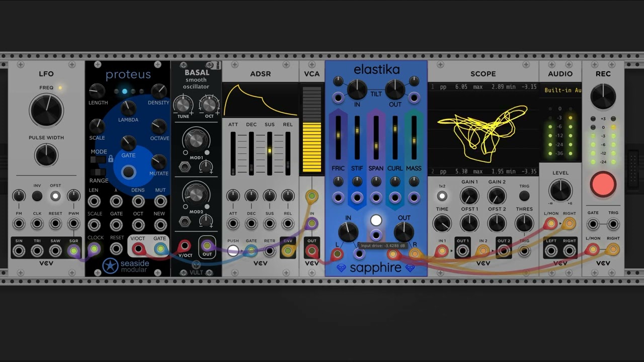
Task: Click the round button below Proteus GATE knob
Action: point(129,172)
